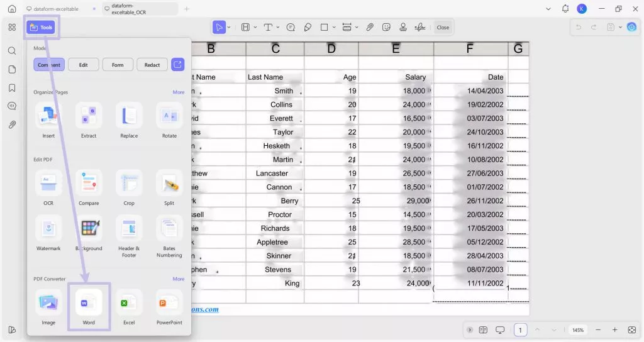This screenshot has width=644, height=342.
Task: Open the Tools menu button
Action: [42, 28]
